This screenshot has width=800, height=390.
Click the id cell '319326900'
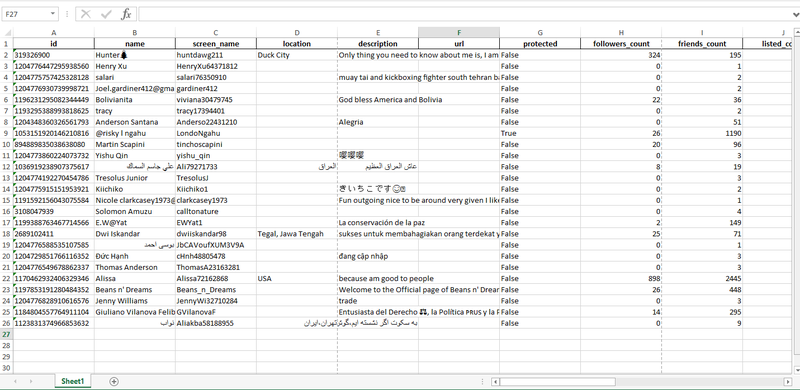(54, 55)
